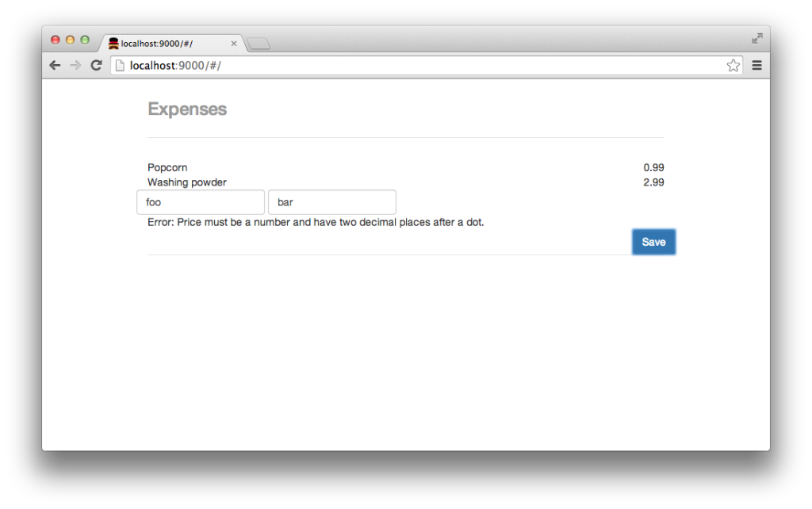Viewport: 812px width, 509px height.
Task: Open a new browser tab
Action: [259, 44]
